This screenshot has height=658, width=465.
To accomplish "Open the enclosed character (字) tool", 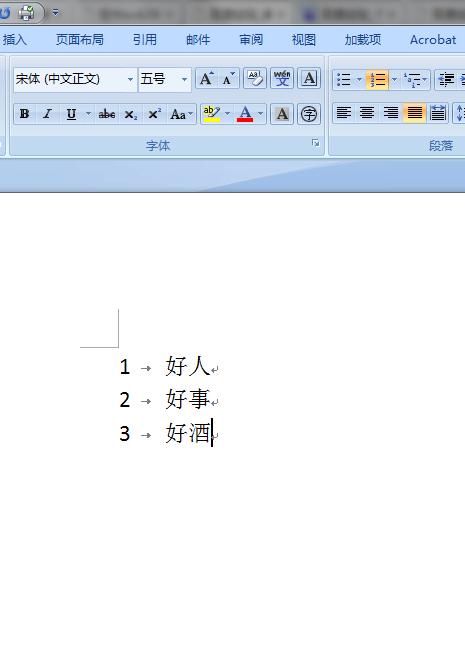I will [309, 114].
